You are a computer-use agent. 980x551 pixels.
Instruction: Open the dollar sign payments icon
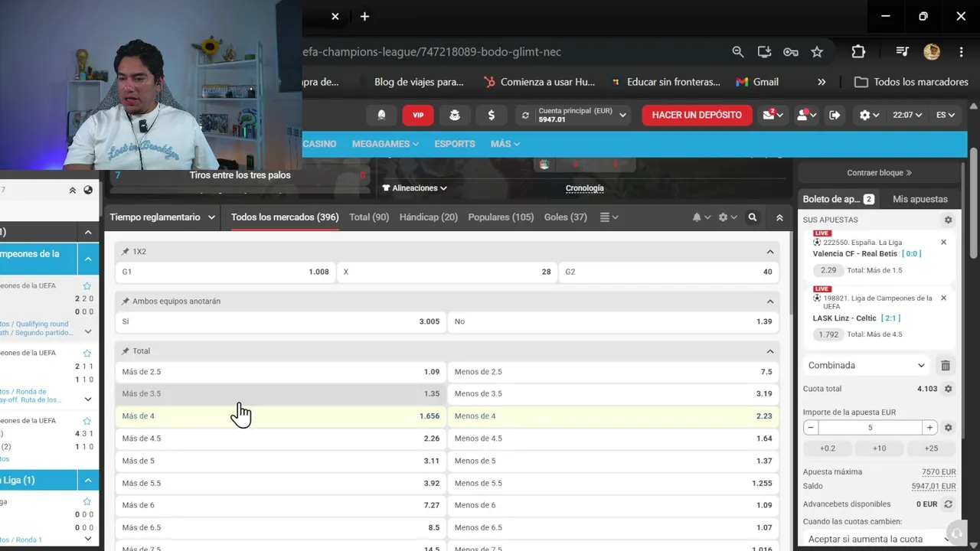click(x=491, y=115)
